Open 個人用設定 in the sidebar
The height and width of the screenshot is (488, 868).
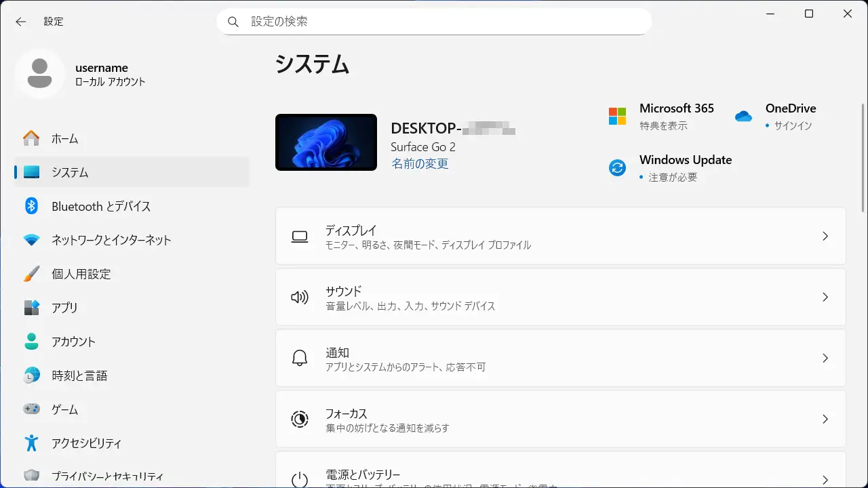tap(81, 274)
